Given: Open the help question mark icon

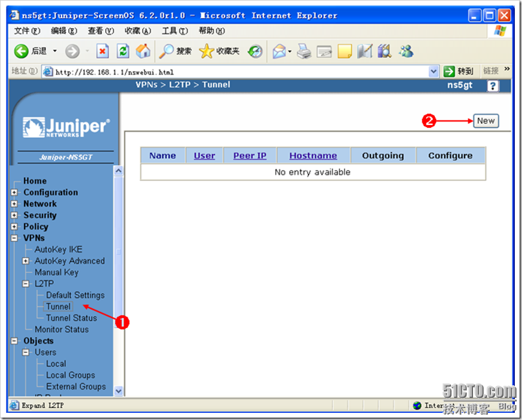Looking at the screenshot, I should pyautogui.click(x=493, y=85).
